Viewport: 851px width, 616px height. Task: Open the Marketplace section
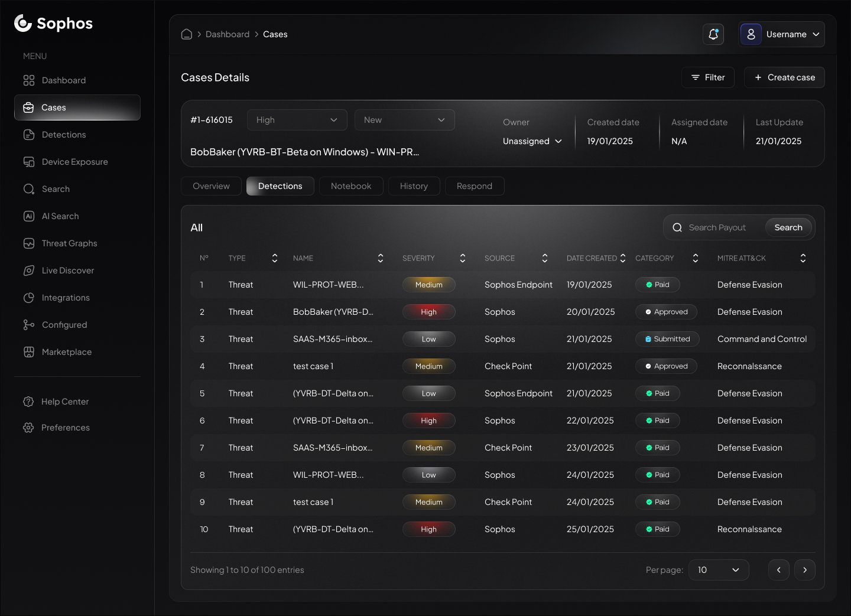tap(66, 351)
